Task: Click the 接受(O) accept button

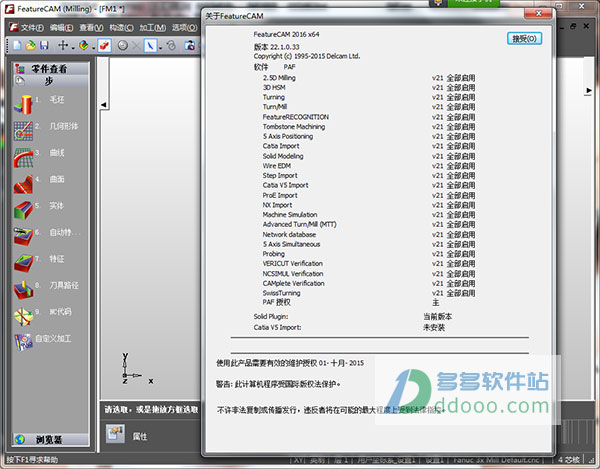Action: (525, 39)
